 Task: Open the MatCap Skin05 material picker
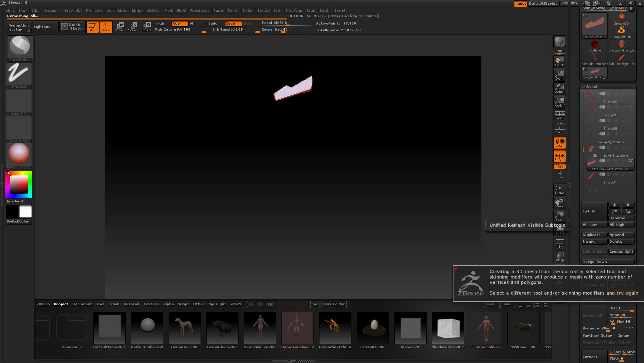(19, 156)
